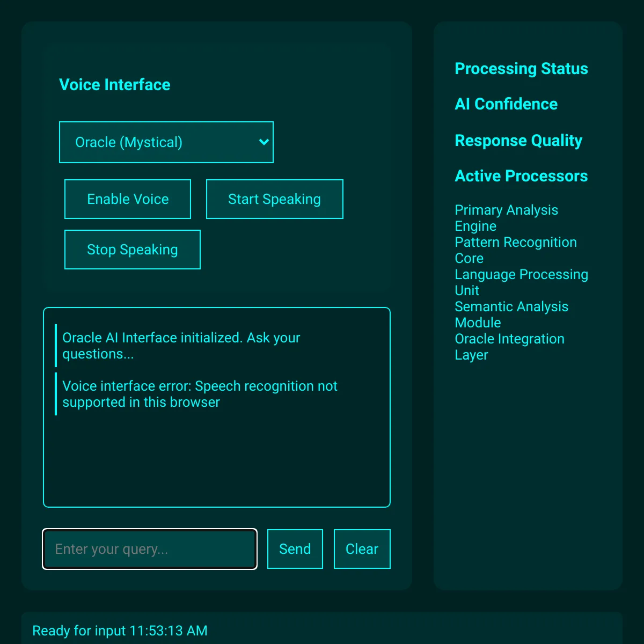Click the Language Processing Unit entry

[x=521, y=282]
